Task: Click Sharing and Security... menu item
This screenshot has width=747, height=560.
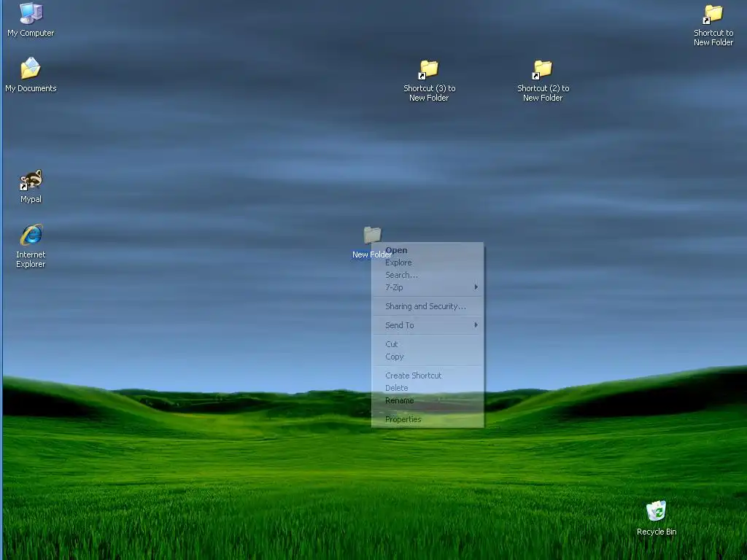Action: coord(427,306)
